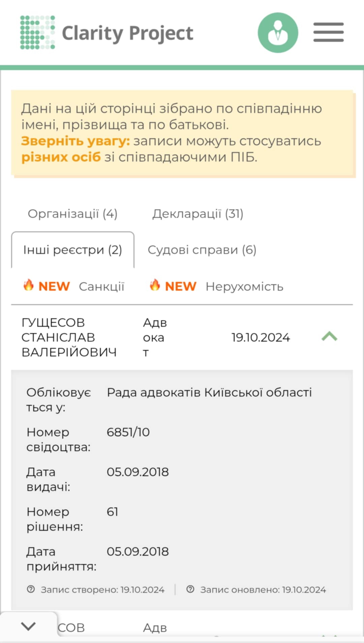The image size is (364, 643).
Task: Click the fire icon beside Санкції
Action: coord(29,286)
